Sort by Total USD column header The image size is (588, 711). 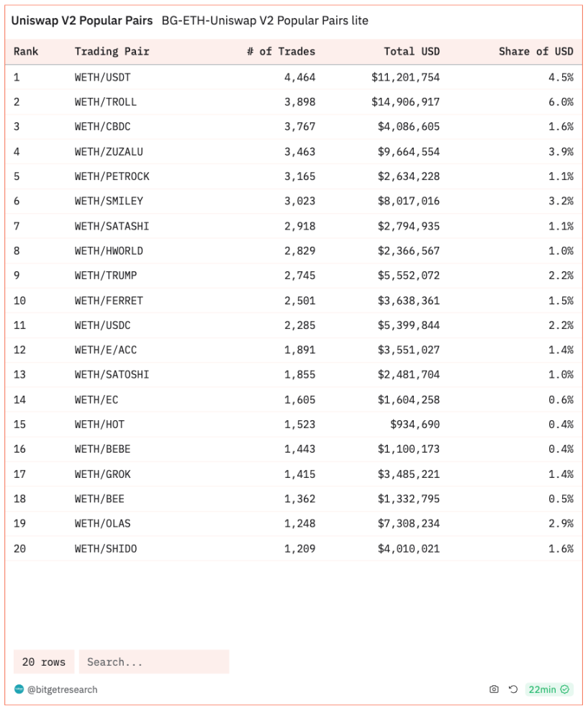412,51
